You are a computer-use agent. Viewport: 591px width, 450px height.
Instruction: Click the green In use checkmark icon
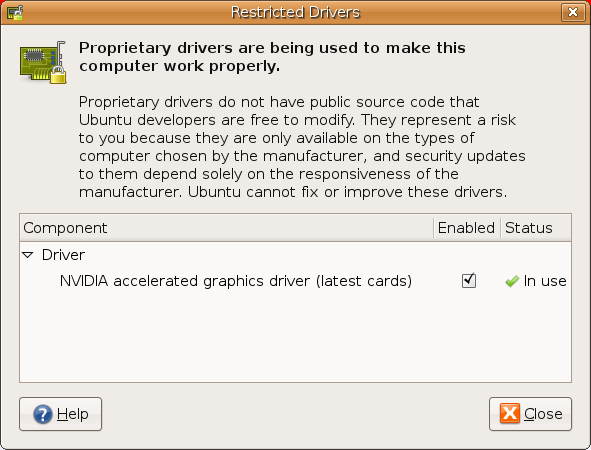coord(512,281)
